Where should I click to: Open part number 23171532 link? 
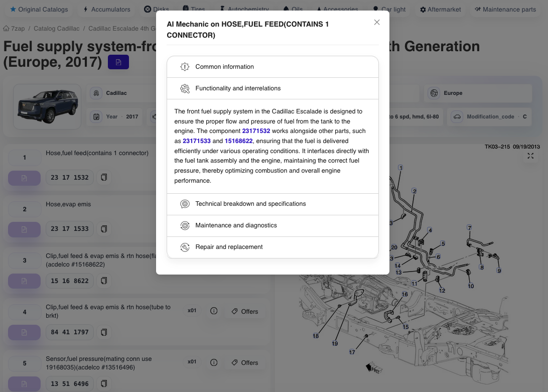(256, 131)
